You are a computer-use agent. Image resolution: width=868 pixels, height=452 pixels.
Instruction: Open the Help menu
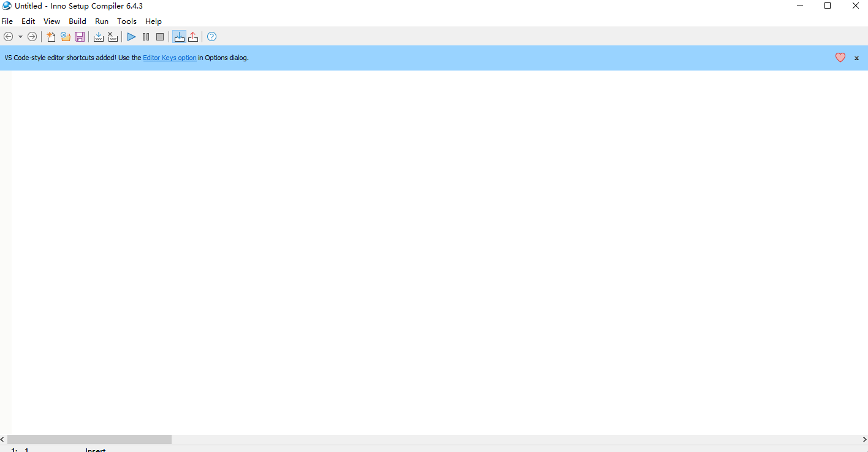[153, 21]
